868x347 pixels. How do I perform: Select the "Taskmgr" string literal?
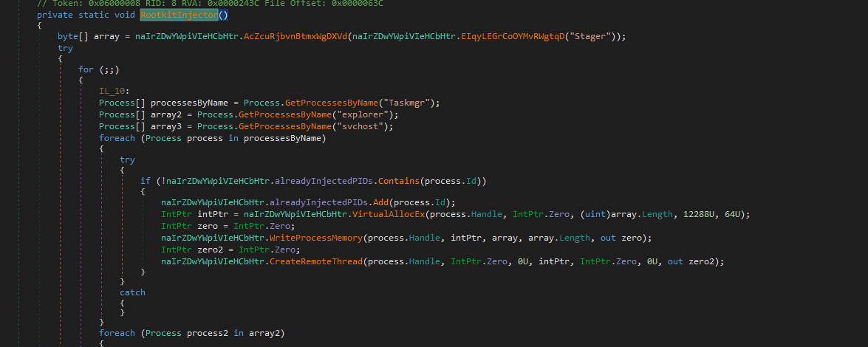pos(409,103)
